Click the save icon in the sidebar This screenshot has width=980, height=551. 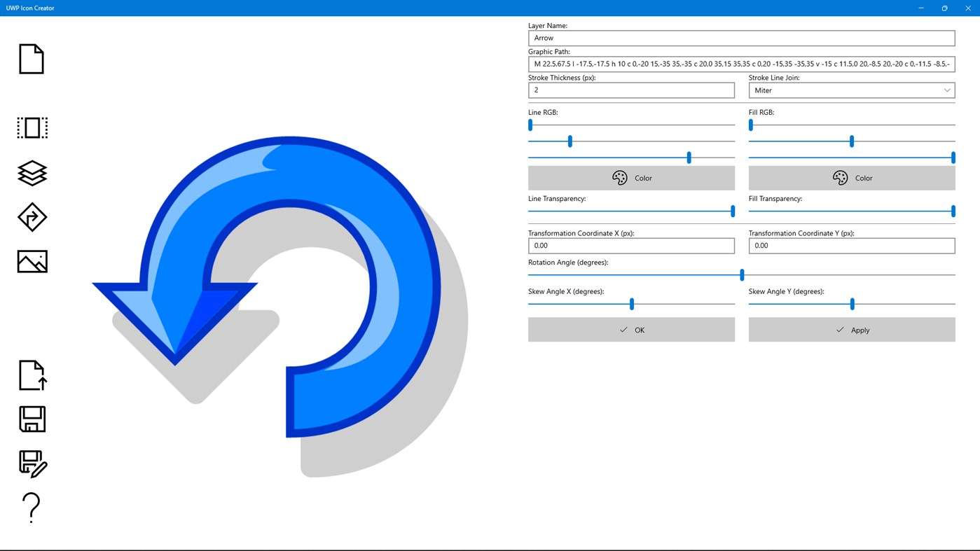[32, 418]
